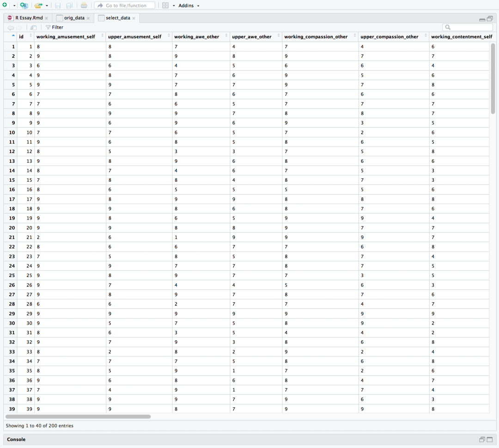Focus the data viewer search field
Image resolution: width=499 pixels, height=448 pixels.
tap(468, 27)
